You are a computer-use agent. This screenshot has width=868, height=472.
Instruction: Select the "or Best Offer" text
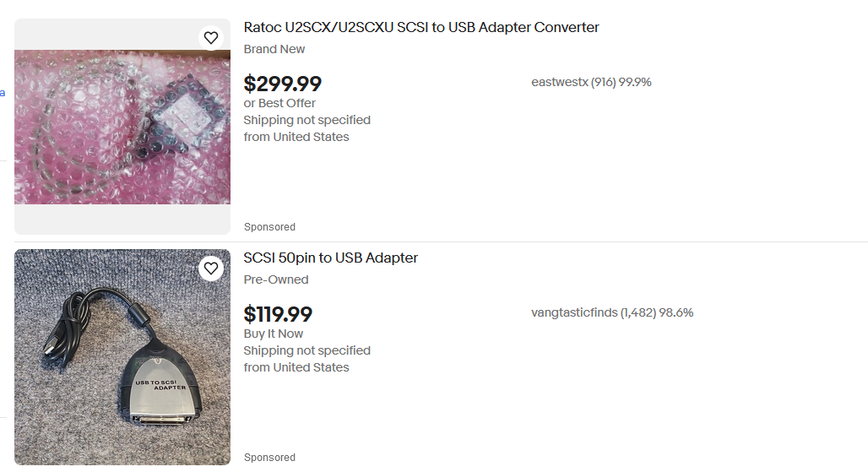coord(279,103)
